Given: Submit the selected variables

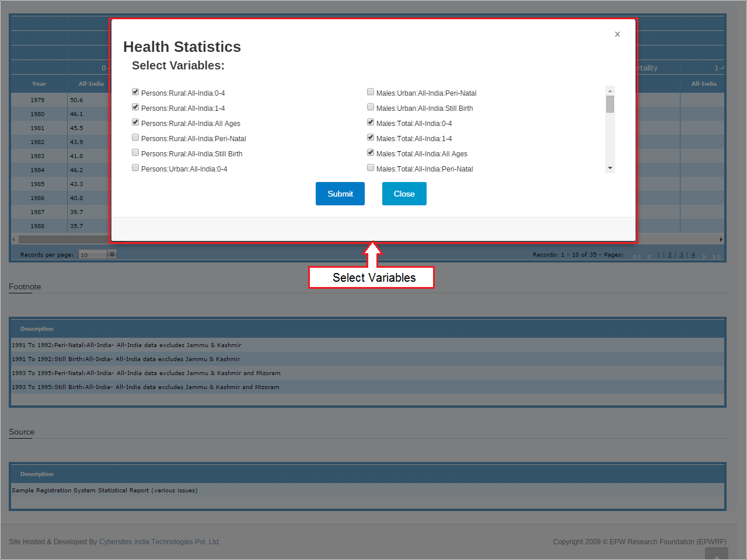Looking at the screenshot, I should [340, 194].
